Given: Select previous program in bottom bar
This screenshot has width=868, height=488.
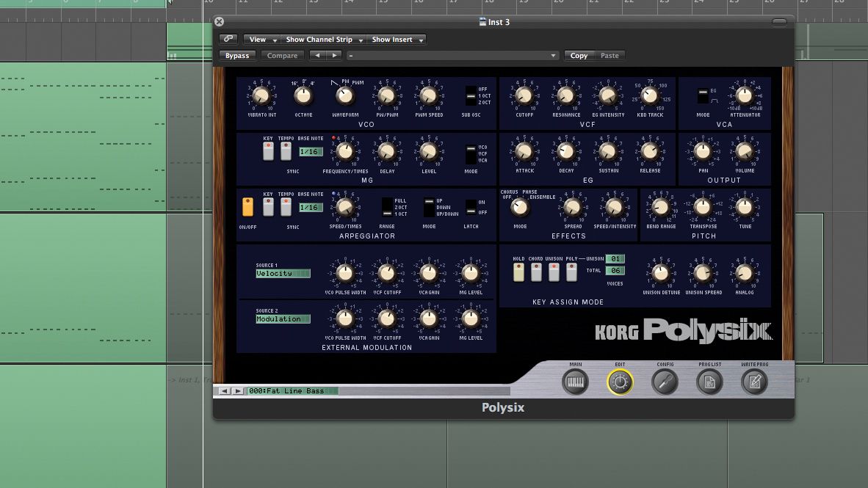Looking at the screenshot, I should [224, 390].
